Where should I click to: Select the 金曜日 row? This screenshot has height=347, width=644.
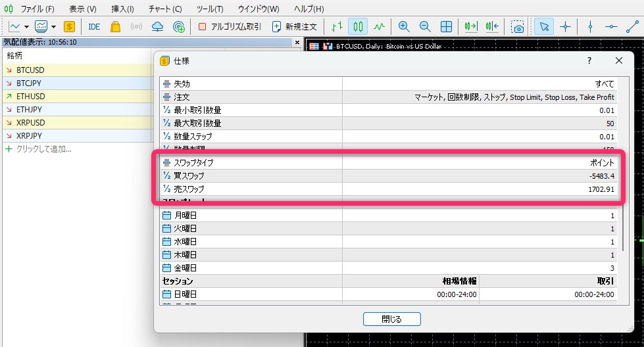click(389, 268)
